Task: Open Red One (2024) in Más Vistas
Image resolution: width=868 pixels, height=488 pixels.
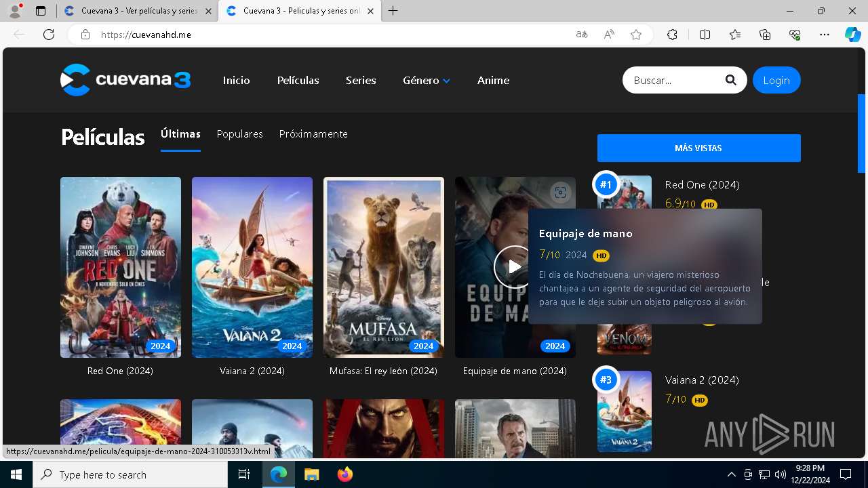Action: pos(702,184)
